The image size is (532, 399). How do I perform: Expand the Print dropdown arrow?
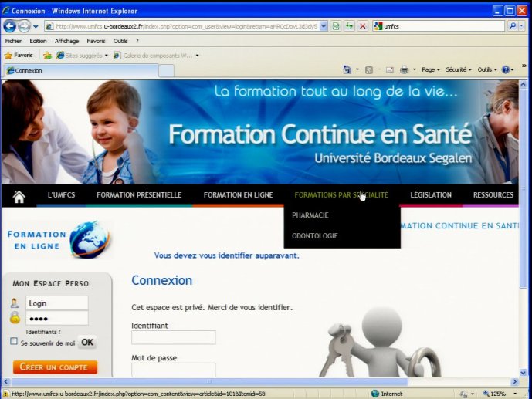pyautogui.click(x=415, y=69)
